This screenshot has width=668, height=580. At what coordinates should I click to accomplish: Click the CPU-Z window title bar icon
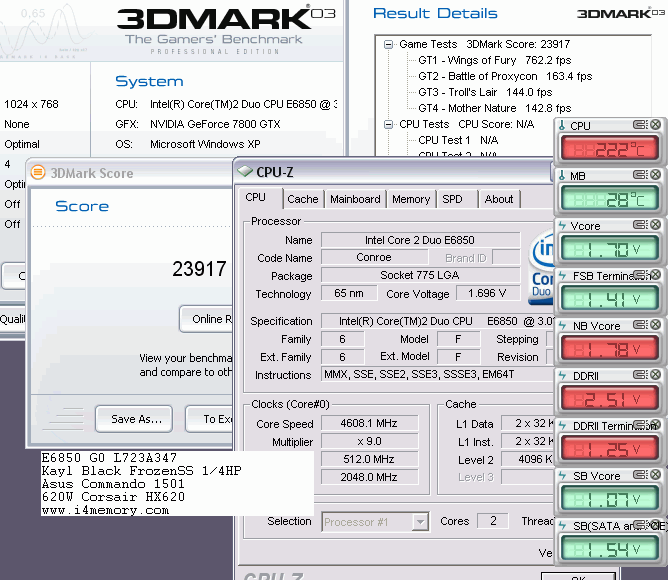pos(245,171)
